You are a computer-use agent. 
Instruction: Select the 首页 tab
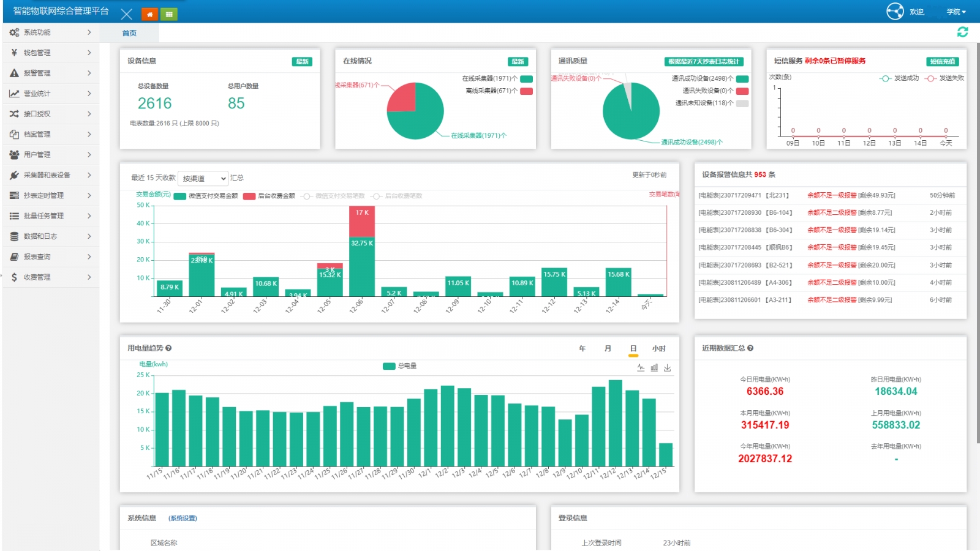(129, 33)
